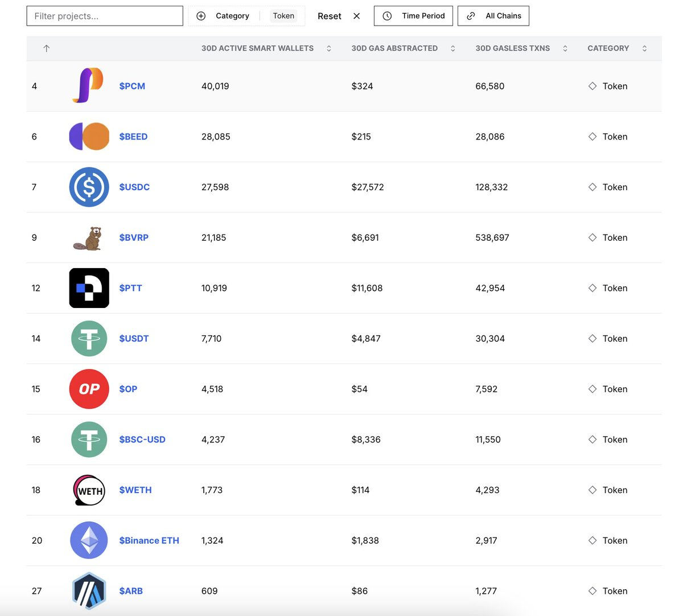This screenshot has height=616, width=683.
Task: Click the Token filter chip
Action: point(283,16)
